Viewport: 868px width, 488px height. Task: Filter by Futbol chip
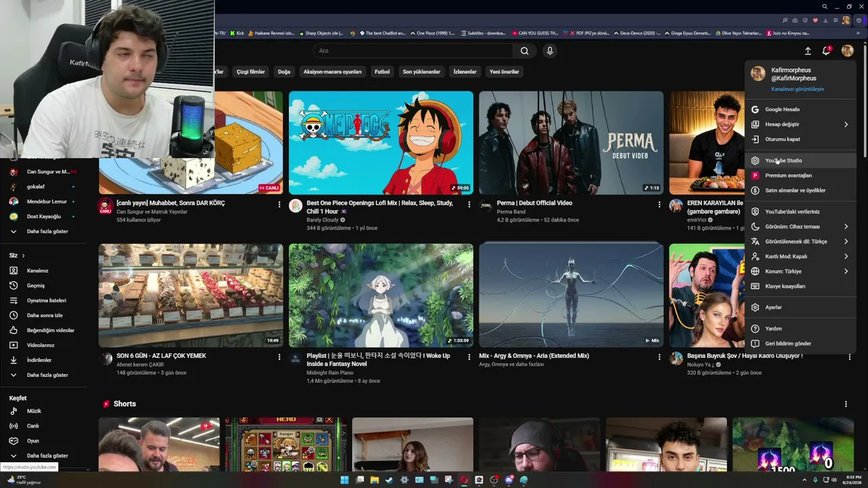coord(382,72)
